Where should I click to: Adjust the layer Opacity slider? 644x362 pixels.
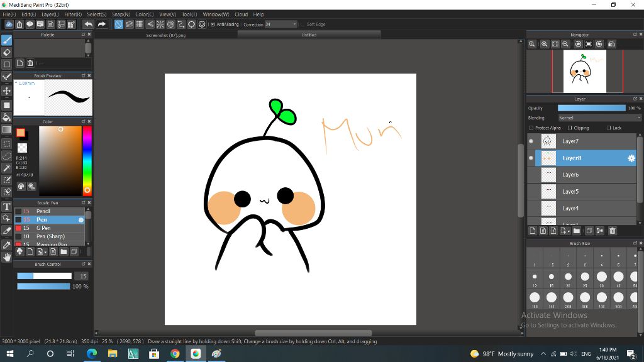pos(591,108)
